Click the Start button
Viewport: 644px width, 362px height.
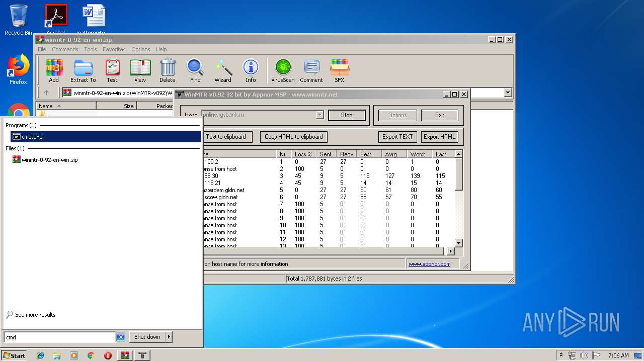(x=14, y=355)
